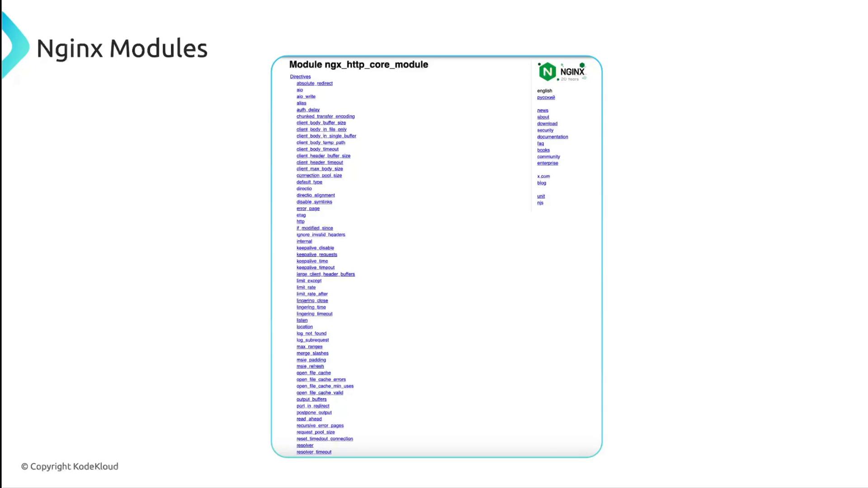
Task: Open the Directives link
Action: point(300,77)
